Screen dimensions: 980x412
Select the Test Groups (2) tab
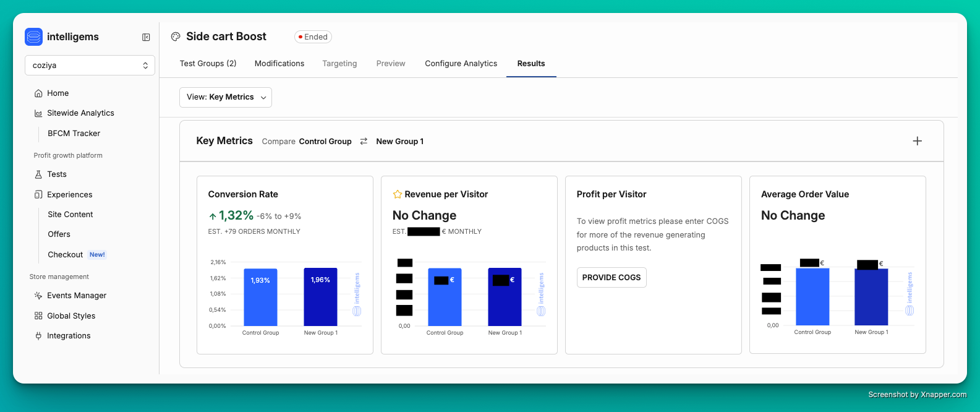pyautogui.click(x=208, y=64)
